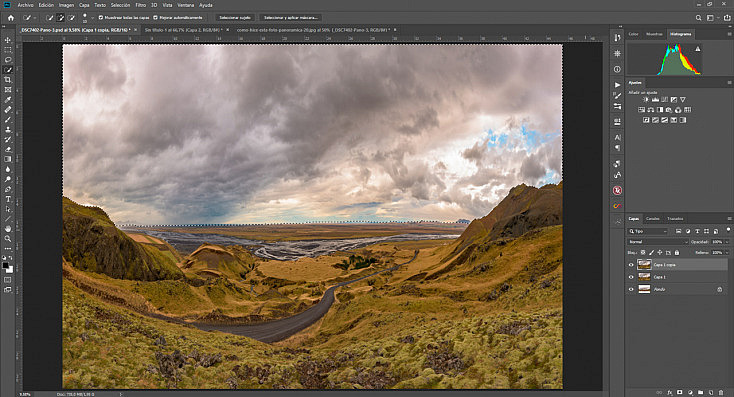Click Seleccionar y aplicar máscara button
The image size is (734, 397).
[x=291, y=18]
